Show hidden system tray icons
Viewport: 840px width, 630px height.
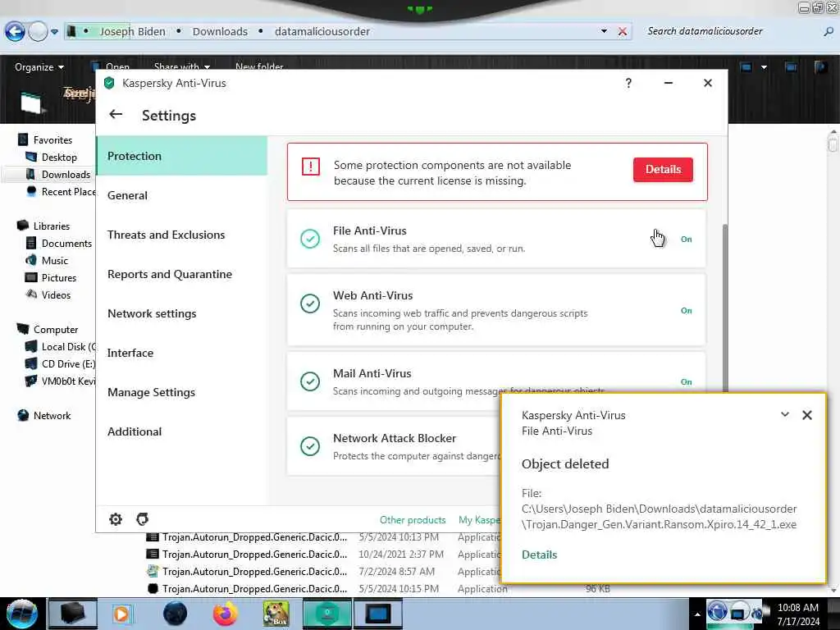click(x=697, y=614)
